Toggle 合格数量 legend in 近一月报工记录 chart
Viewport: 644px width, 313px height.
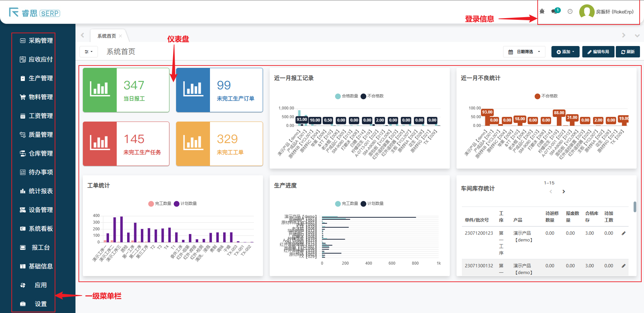338,96
